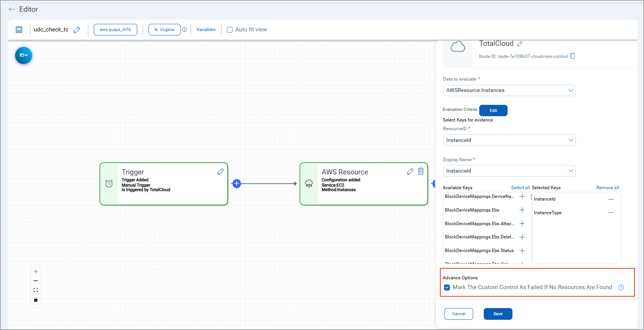Open help icon for Advance Options checkbox

[x=621, y=288]
